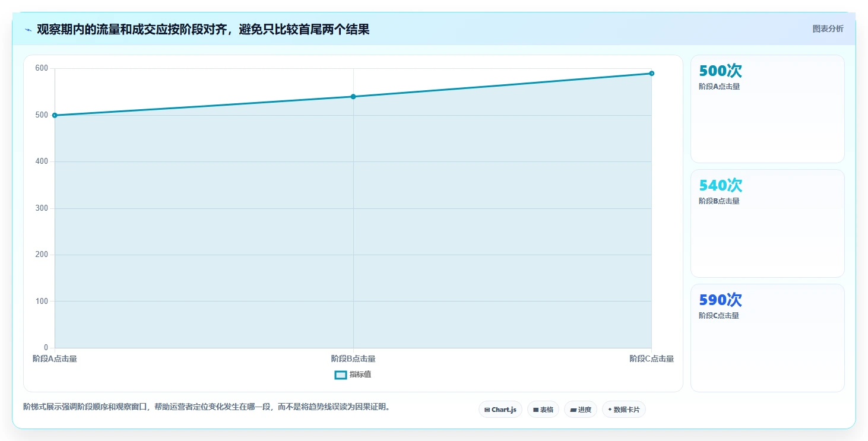Click the 600 y-axis tick label
868x441 pixels.
[x=42, y=68]
